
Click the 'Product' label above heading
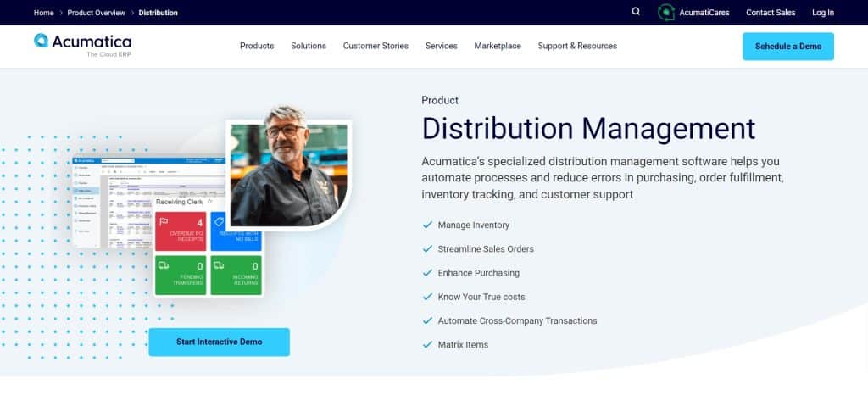click(x=440, y=100)
